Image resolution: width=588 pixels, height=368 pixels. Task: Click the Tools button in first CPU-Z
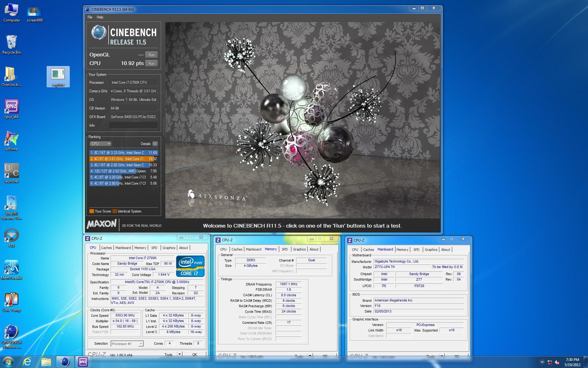[x=168, y=354]
